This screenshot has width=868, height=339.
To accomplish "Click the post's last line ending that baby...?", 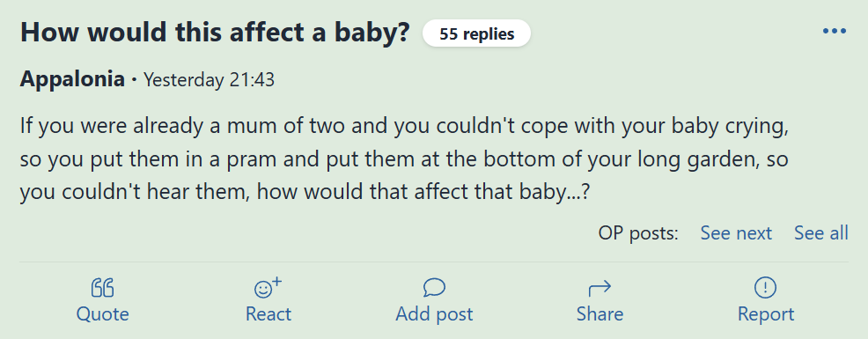I will click(x=305, y=194).
